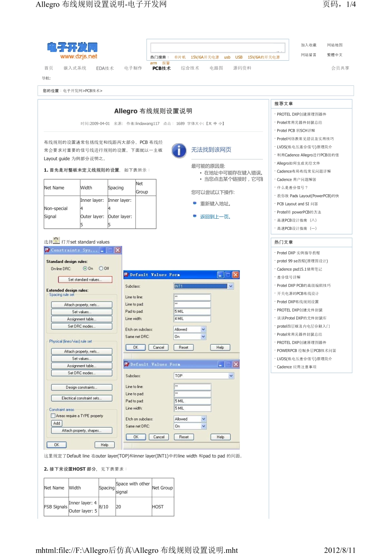This screenshot has height=555, width=392.
Task: Click the Design constraints button
Action: tap(82, 387)
